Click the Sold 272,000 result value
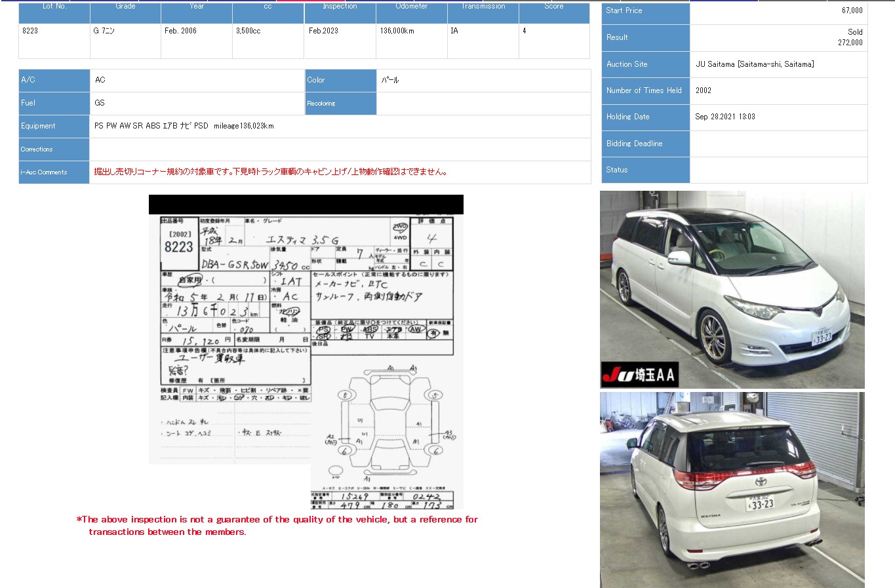The width and height of the screenshot is (895, 588). (x=850, y=37)
